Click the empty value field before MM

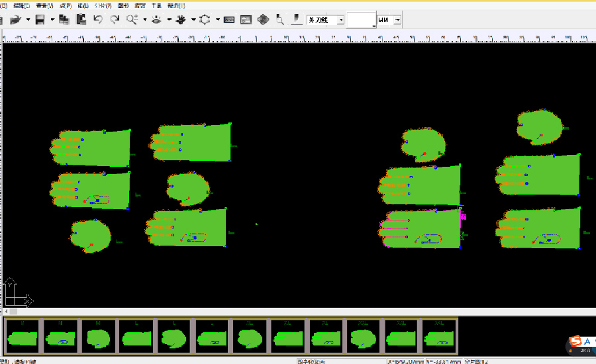[x=361, y=21]
